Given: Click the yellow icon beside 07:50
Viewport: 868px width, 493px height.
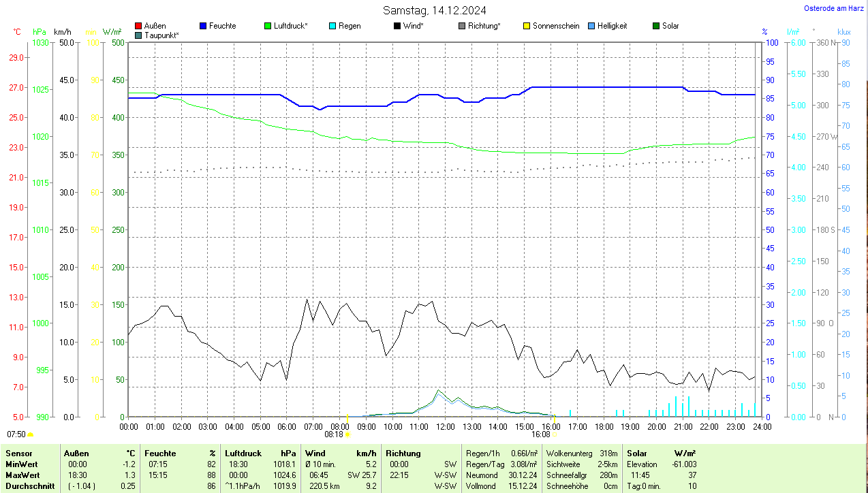Looking at the screenshot, I should [31, 434].
